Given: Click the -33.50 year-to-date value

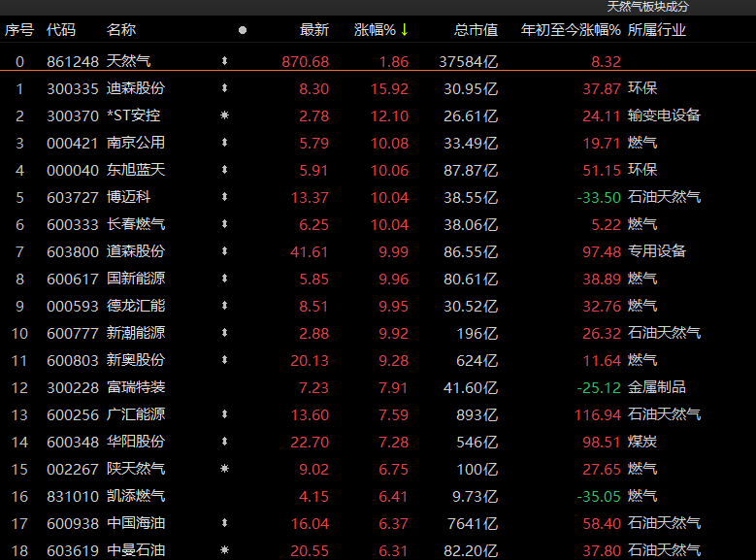Looking at the screenshot, I should click(599, 197).
